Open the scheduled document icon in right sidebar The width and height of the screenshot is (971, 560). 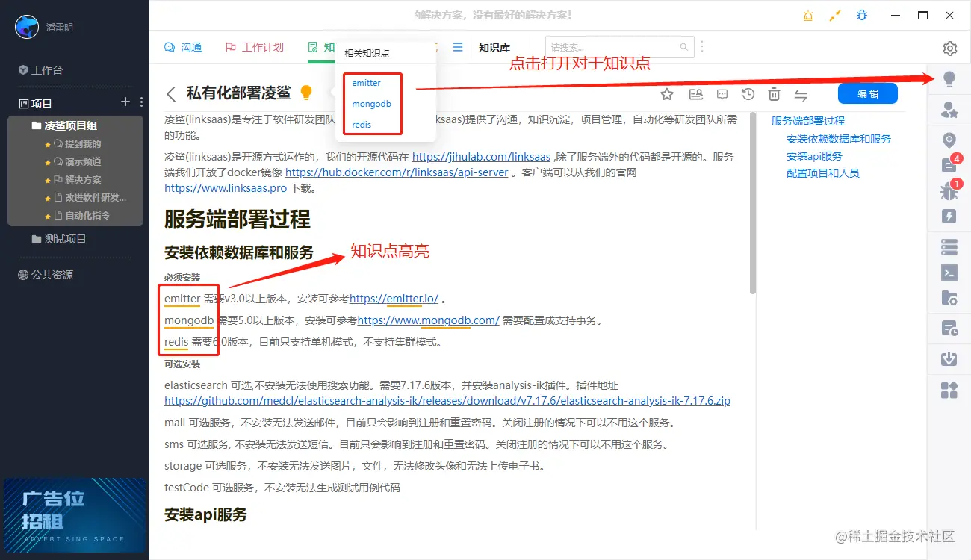949,328
